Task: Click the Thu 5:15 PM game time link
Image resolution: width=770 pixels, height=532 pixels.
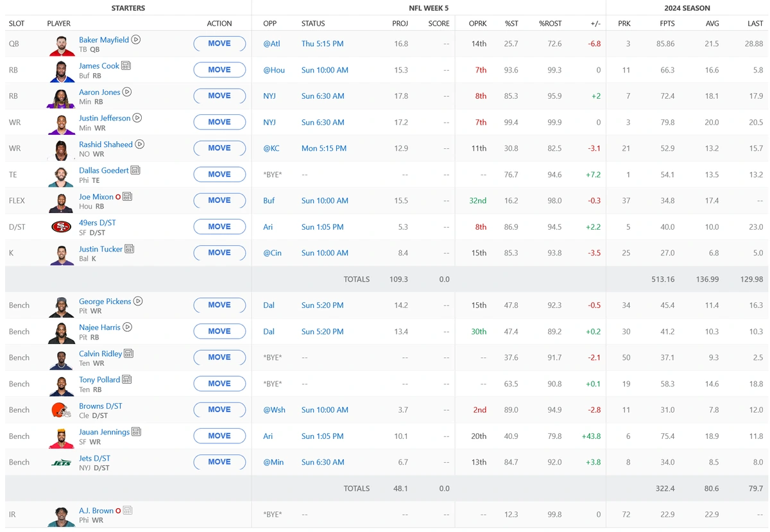Action: coord(322,44)
